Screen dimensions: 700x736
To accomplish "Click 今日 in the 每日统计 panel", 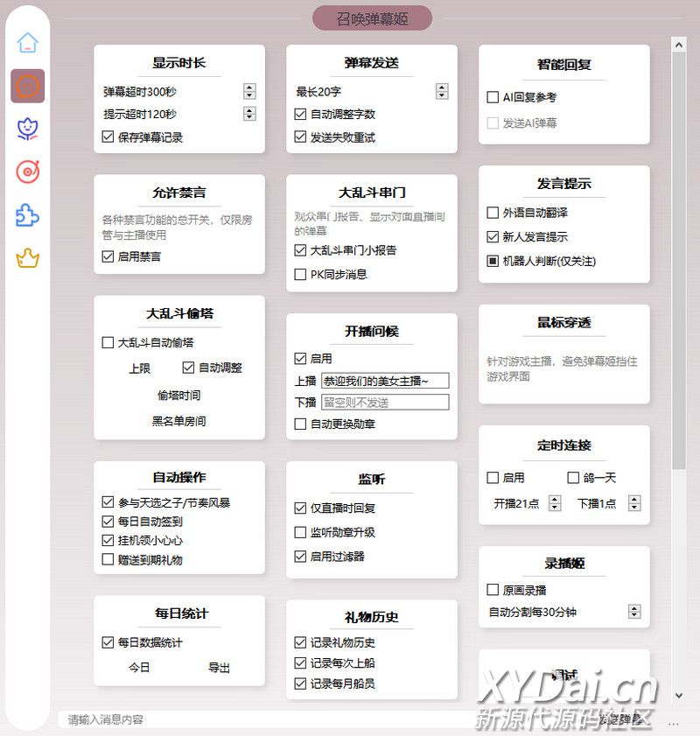I will pos(139,668).
